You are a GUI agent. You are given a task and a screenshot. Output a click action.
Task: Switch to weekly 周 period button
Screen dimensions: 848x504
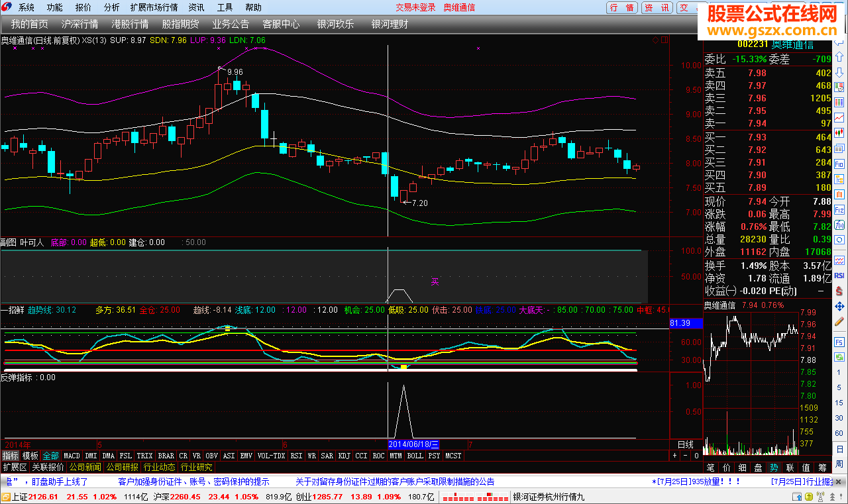coord(839,464)
